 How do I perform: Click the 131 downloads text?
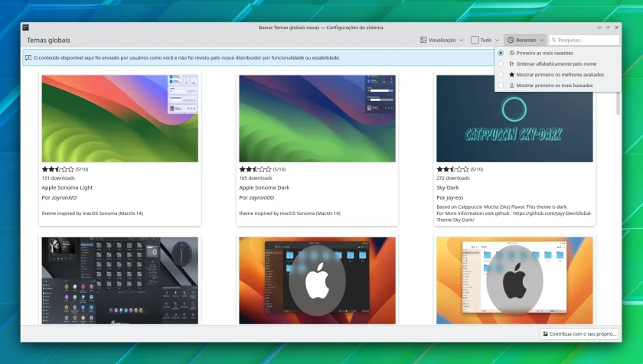[x=58, y=178]
